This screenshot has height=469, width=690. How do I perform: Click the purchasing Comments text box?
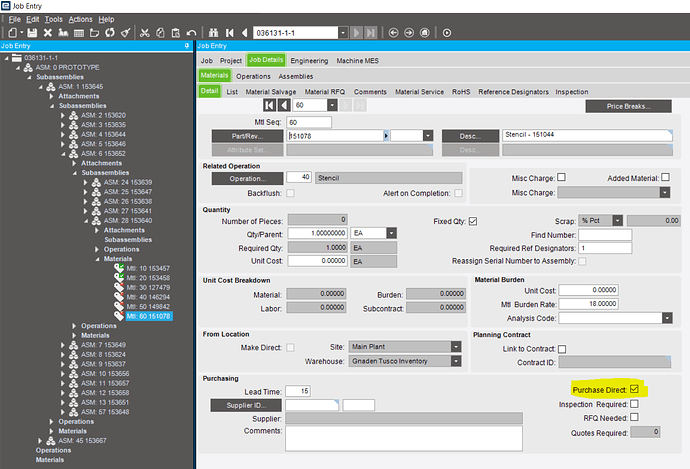pyautogui.click(x=404, y=438)
